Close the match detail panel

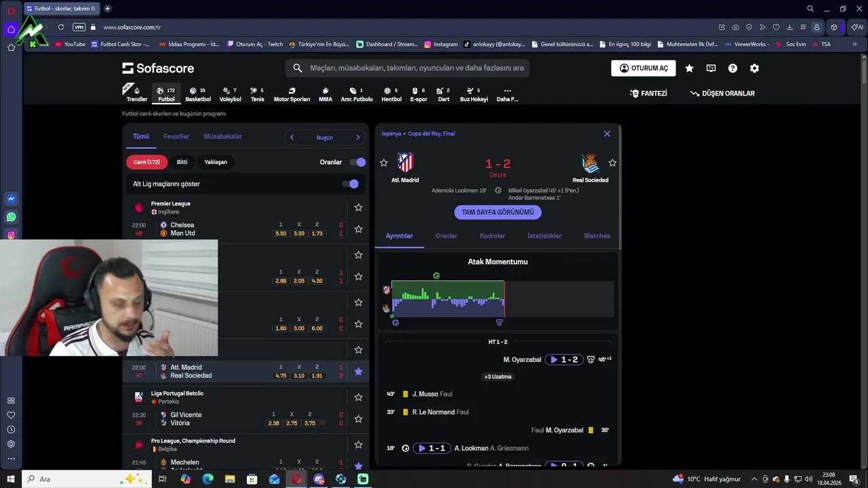coord(607,134)
